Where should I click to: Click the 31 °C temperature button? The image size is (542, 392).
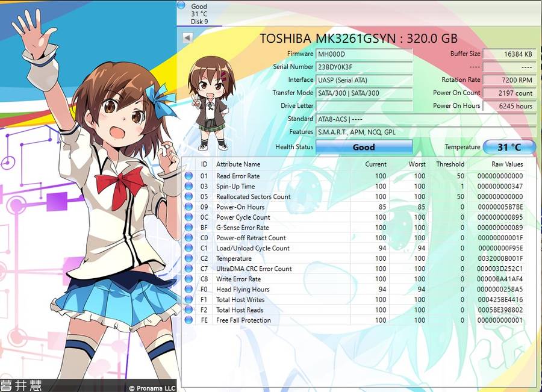(509, 147)
